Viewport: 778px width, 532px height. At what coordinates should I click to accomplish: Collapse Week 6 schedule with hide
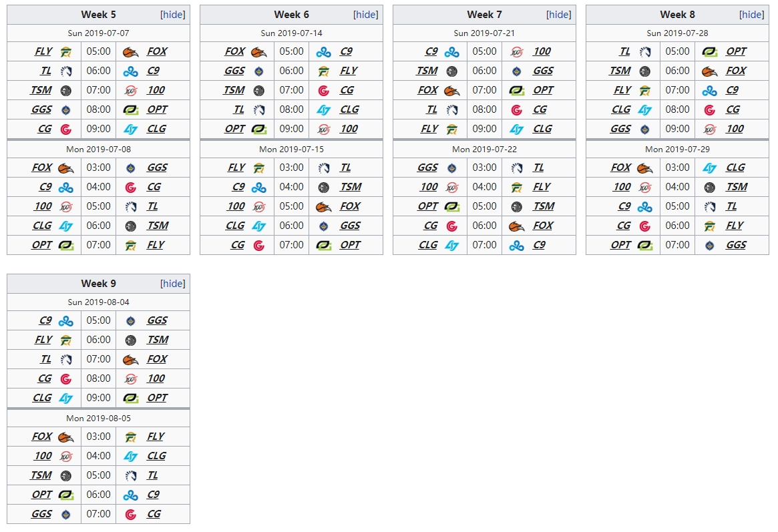[x=366, y=15]
